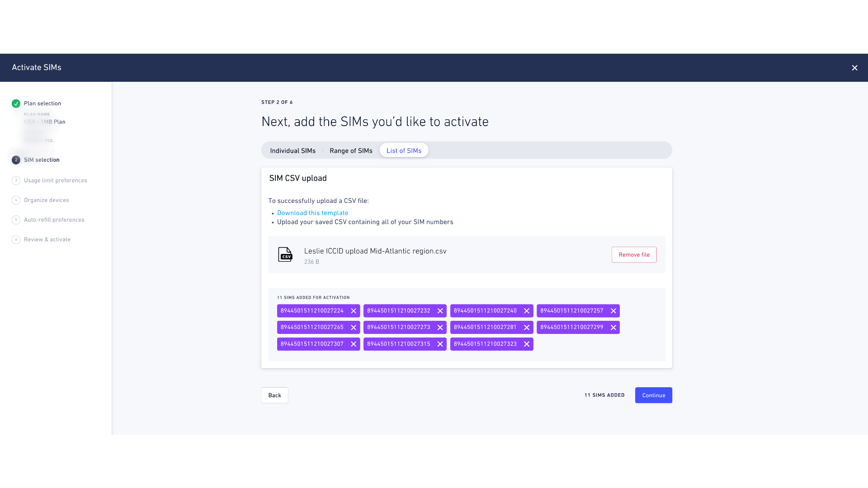Click the Continue button
868x488 pixels.
pos(653,395)
